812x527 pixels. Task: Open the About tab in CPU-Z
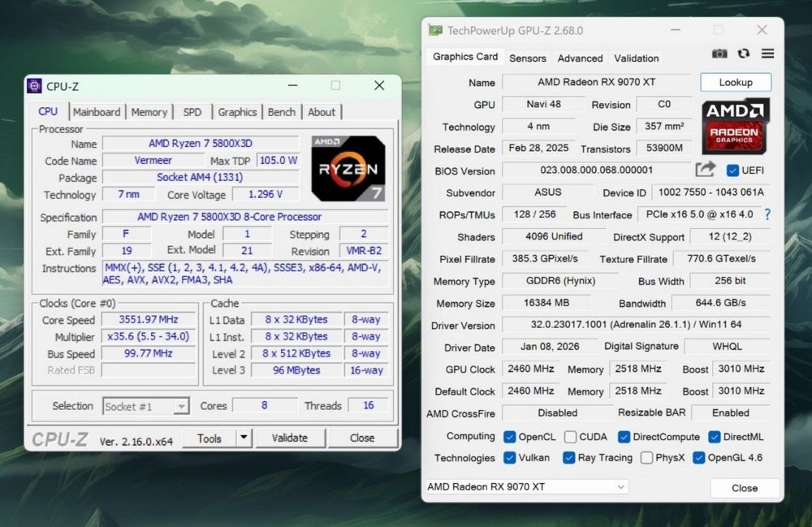click(x=322, y=112)
